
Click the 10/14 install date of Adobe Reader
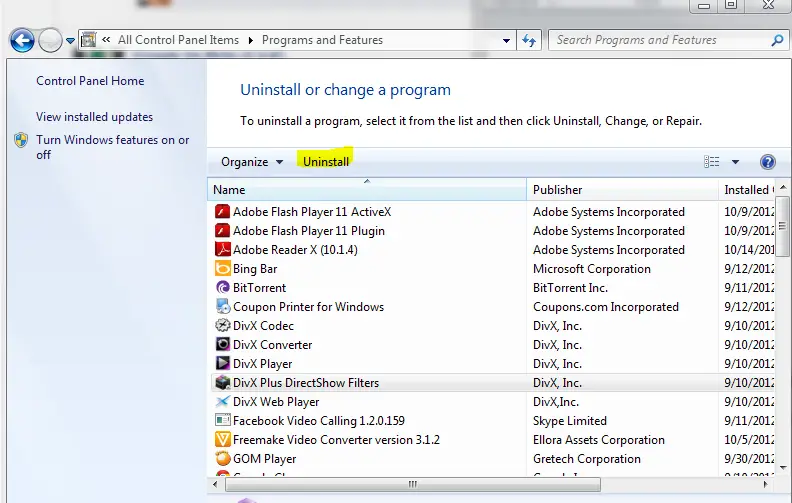click(749, 250)
